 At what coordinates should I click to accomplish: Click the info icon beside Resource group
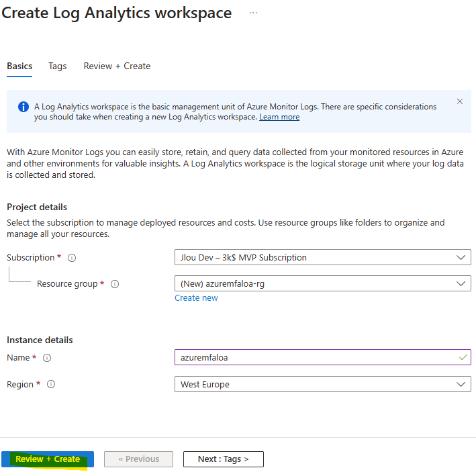115,284
